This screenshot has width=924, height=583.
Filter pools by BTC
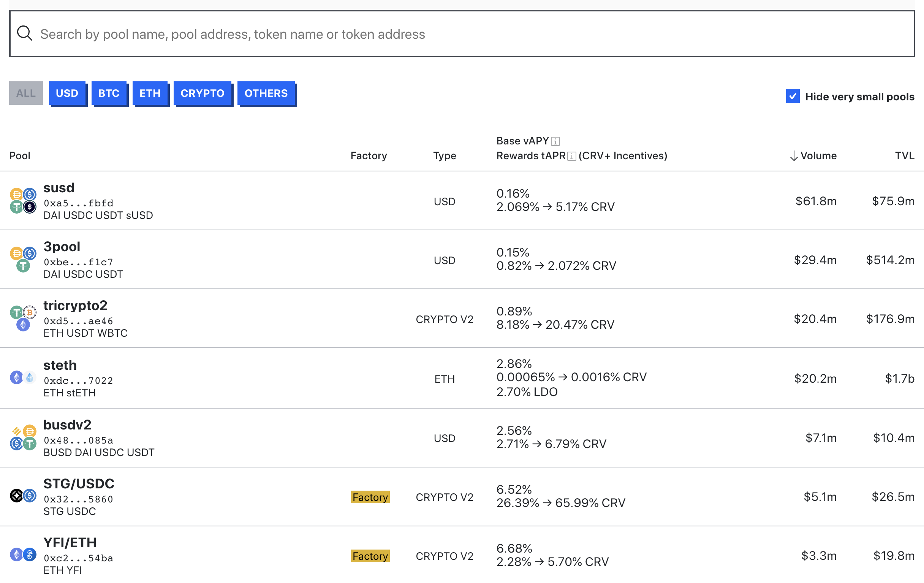tap(109, 93)
